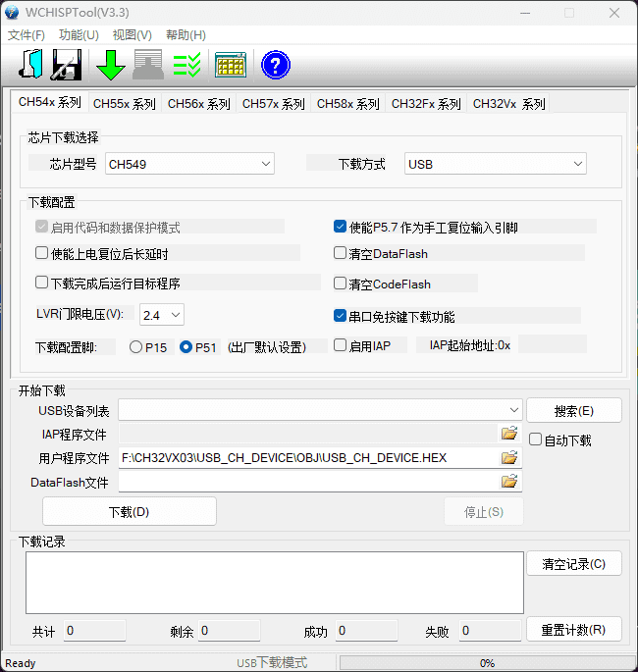Check 清空DataFlash option
This screenshot has height=672, width=638.
click(x=340, y=253)
